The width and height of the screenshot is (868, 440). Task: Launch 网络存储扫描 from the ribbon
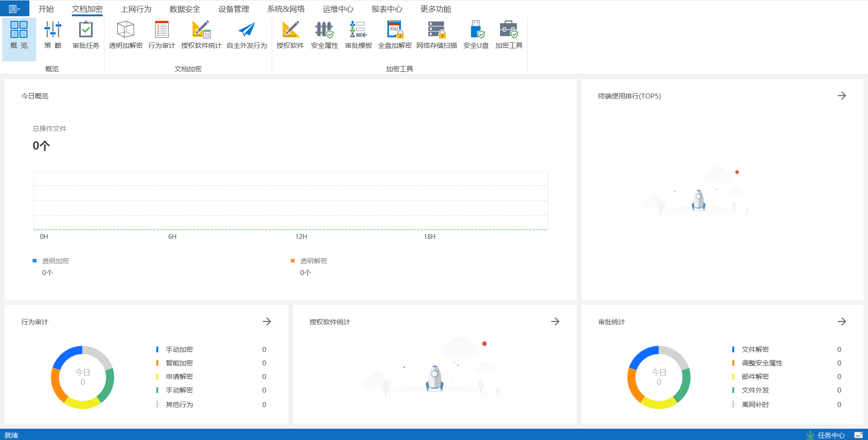(x=436, y=35)
